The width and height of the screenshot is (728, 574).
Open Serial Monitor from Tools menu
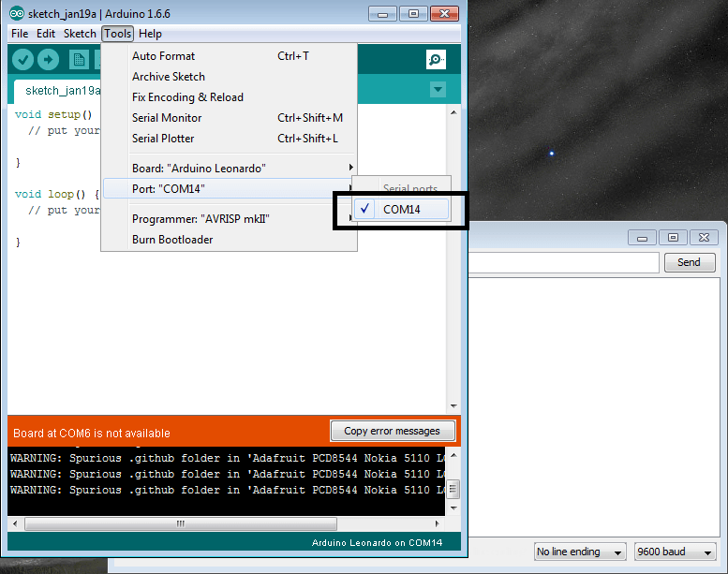coord(229,118)
